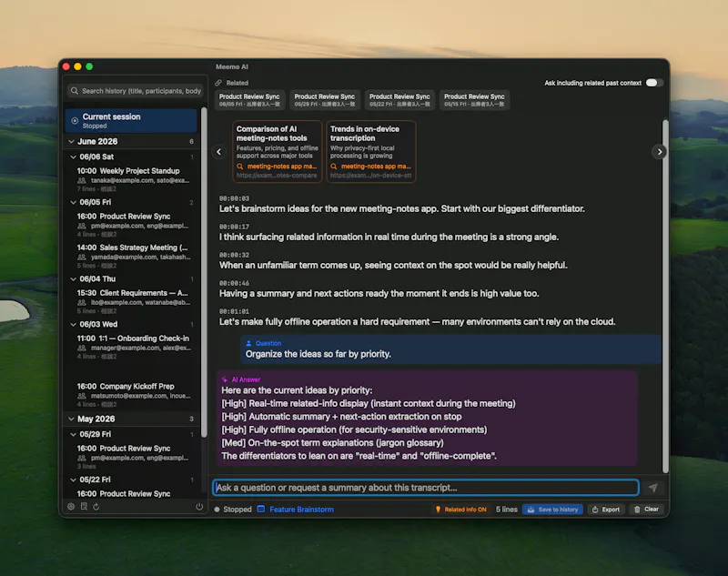The height and width of the screenshot is (576, 728).
Task: Open Trends in on-device transcription card
Action: 371,152
